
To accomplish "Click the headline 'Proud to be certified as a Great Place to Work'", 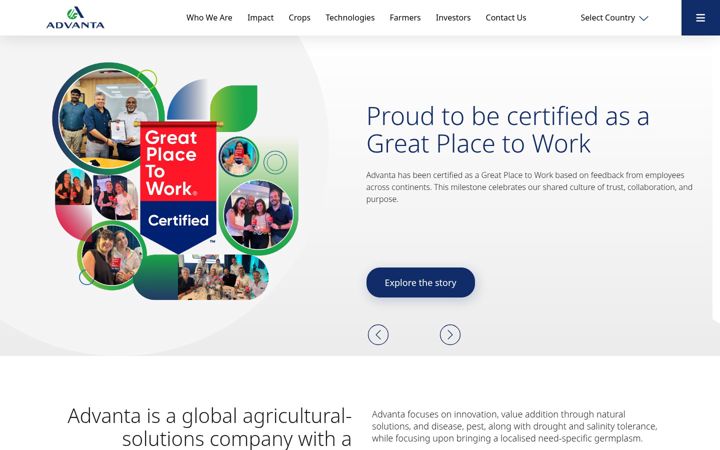I will click(x=508, y=129).
